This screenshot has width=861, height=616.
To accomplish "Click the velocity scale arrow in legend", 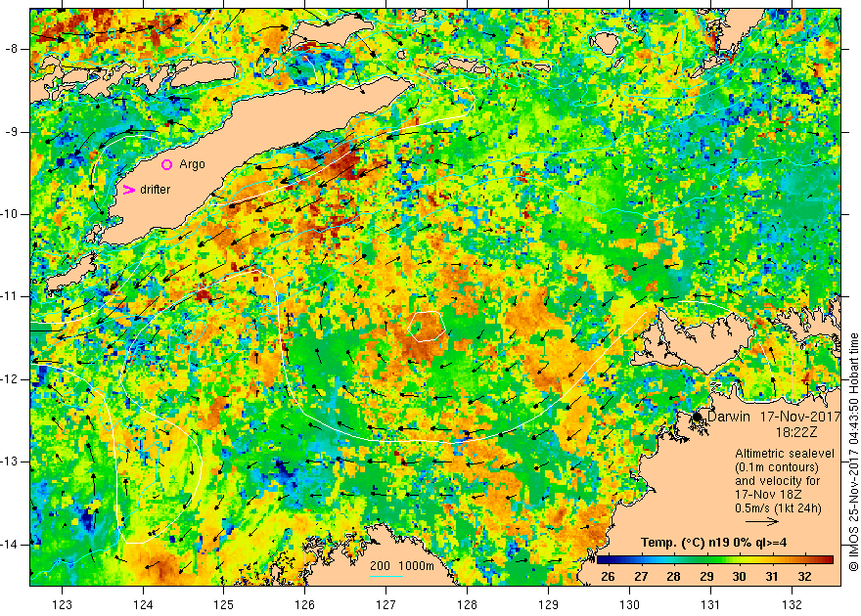I will pyautogui.click(x=762, y=521).
